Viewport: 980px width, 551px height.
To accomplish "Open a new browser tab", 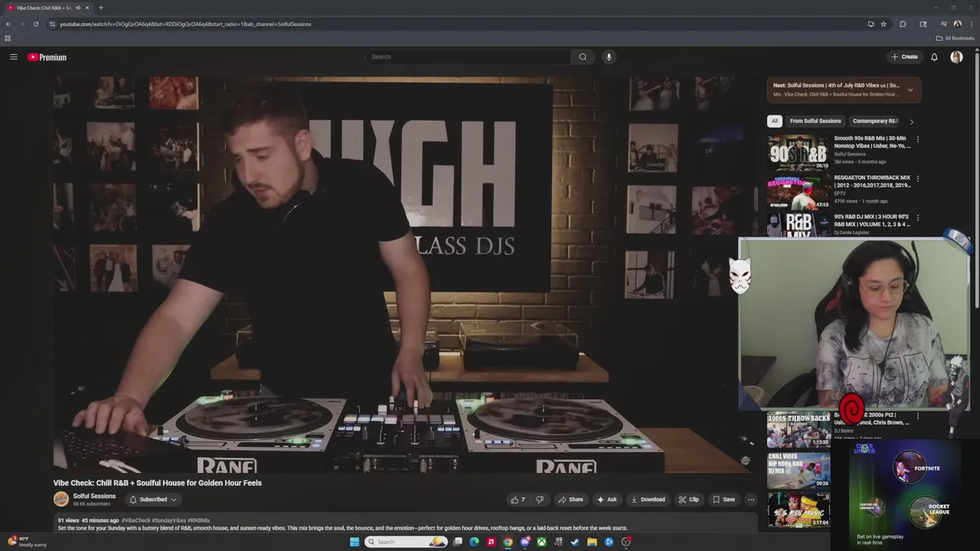I will [x=100, y=8].
